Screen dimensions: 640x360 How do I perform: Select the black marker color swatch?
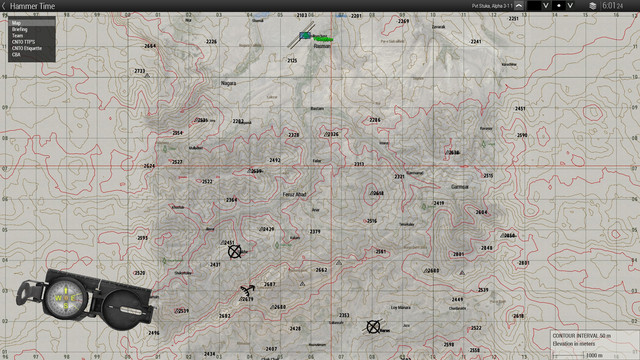pyautogui.click(x=534, y=6)
